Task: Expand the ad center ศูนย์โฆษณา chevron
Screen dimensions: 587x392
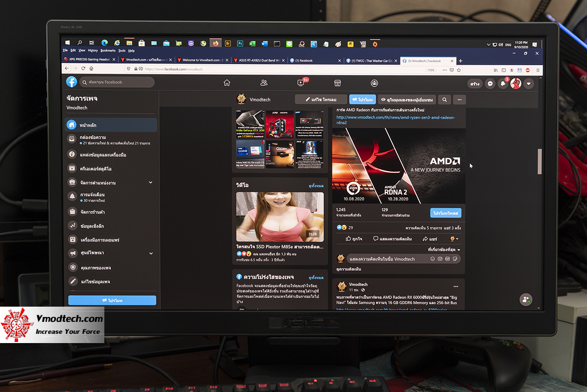Action: (151, 253)
